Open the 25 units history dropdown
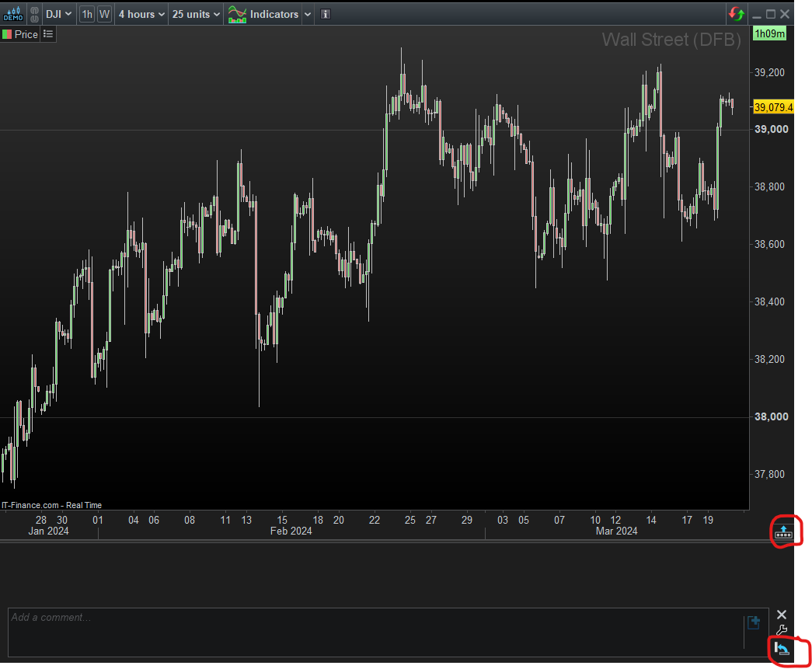812x669 pixels. [x=196, y=14]
